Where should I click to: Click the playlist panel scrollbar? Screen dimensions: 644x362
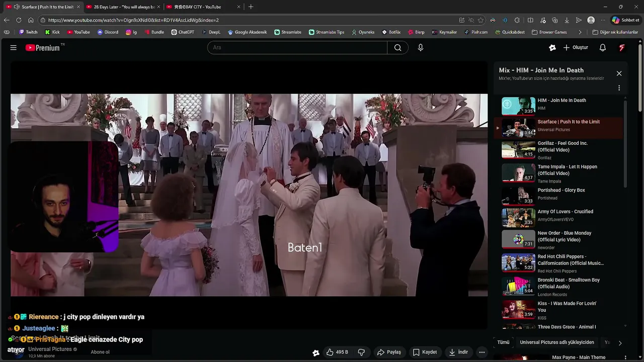(625, 145)
